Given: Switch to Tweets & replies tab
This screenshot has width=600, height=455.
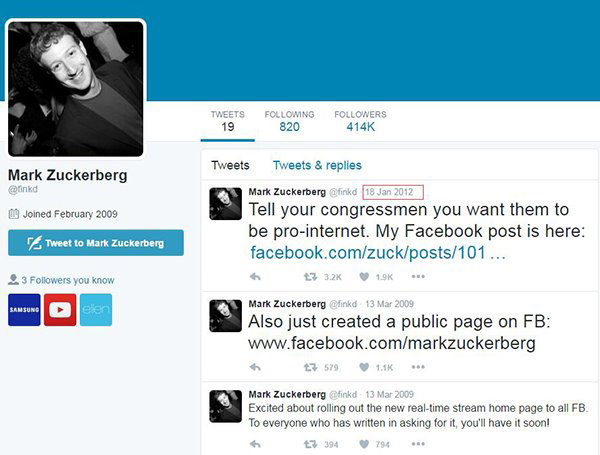Looking at the screenshot, I should tap(317, 165).
